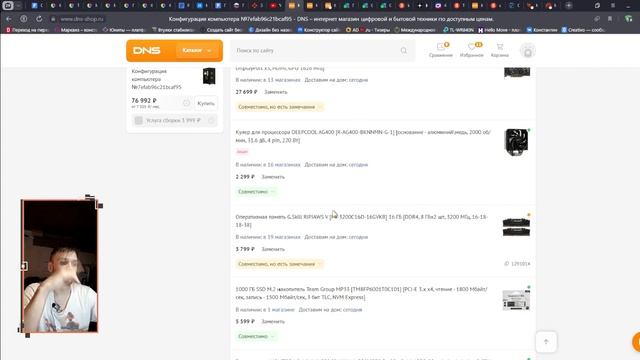Click Заменить next to 5 599 ₽

[x=273, y=322]
